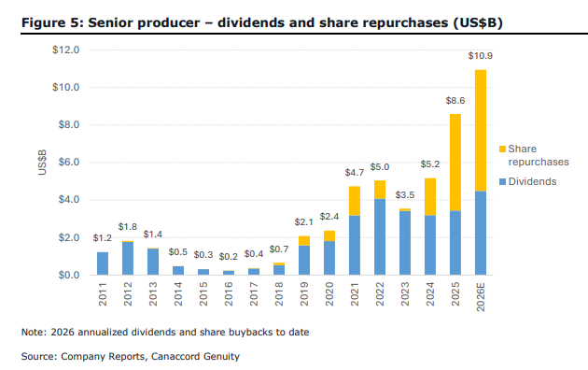Viewport: 588px width, 370px height.
Task: Click the Share repurchases legend text
Action: (x=539, y=155)
